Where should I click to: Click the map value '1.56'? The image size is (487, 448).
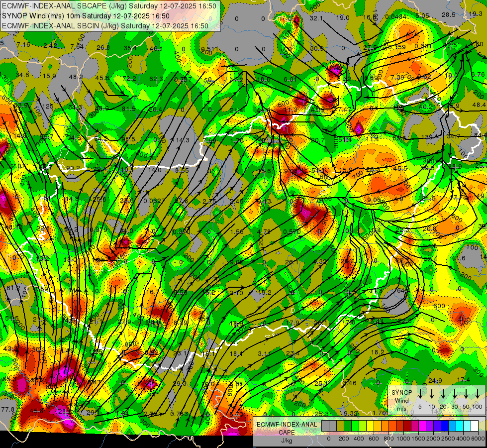[x=237, y=232]
